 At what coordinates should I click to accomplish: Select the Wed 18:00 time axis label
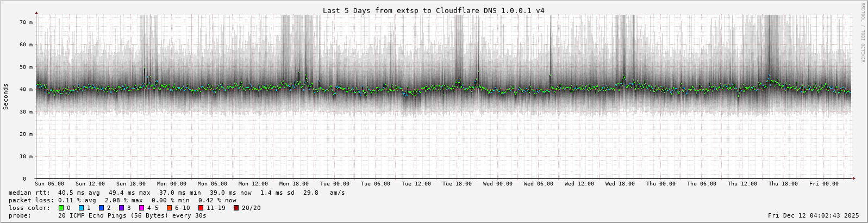click(x=620, y=184)
